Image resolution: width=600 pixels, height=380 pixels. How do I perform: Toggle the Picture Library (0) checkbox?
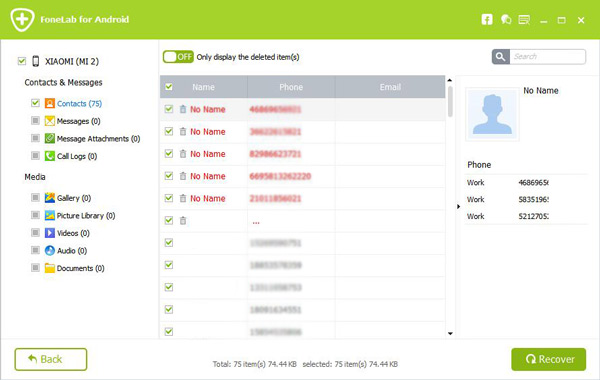[35, 215]
